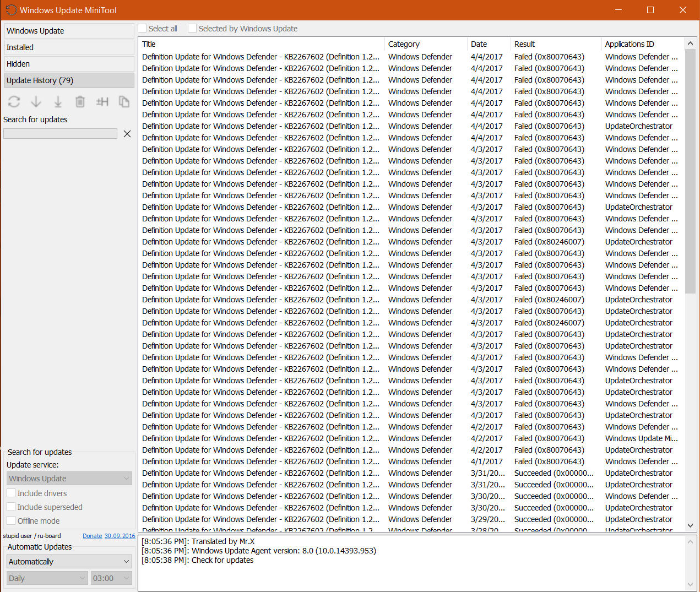Toggle Selected by Windows Update checkbox
This screenshot has width=700, height=592.
click(192, 29)
